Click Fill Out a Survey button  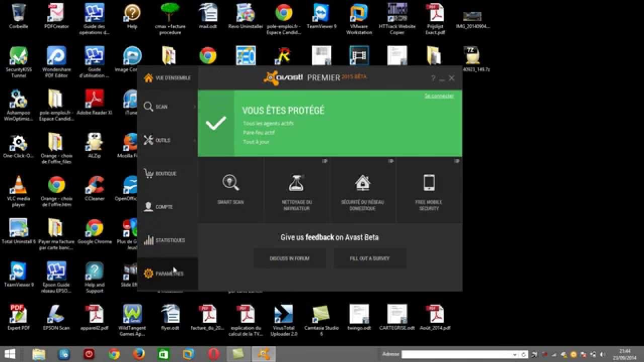[370, 258]
